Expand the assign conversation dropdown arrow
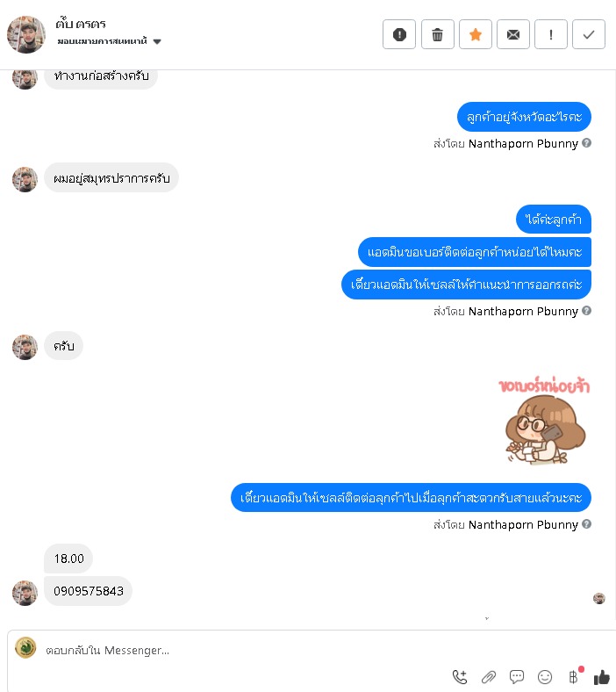 [157, 41]
